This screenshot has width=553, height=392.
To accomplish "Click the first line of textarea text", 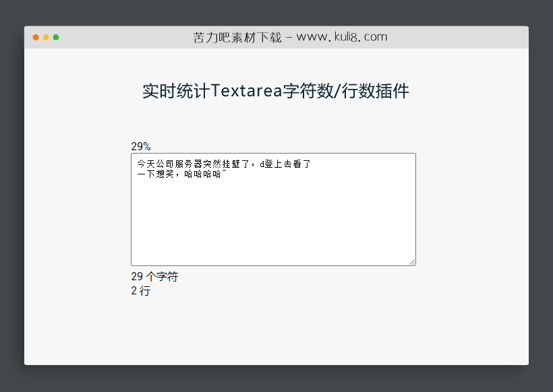I will 223,163.
